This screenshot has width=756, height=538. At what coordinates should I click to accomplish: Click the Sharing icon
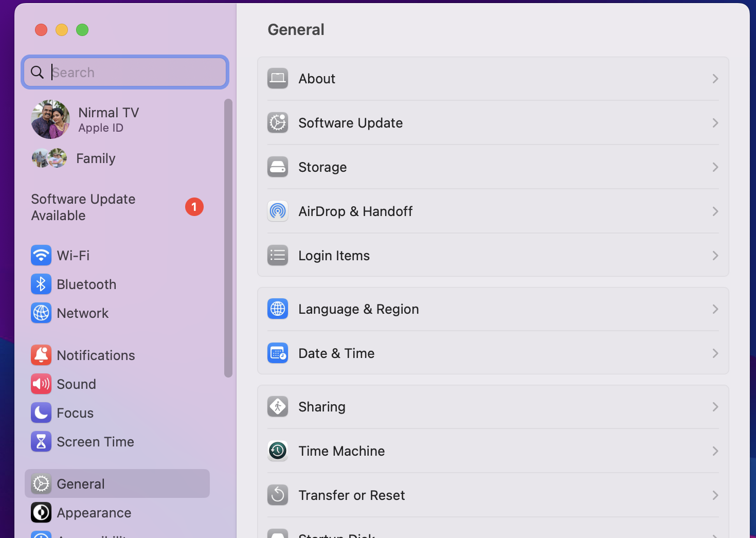278,407
